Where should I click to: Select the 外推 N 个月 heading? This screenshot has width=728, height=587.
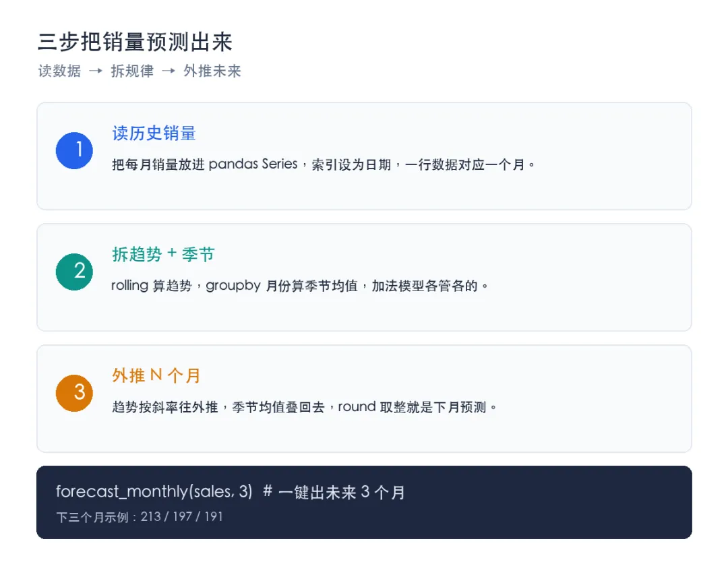(156, 375)
